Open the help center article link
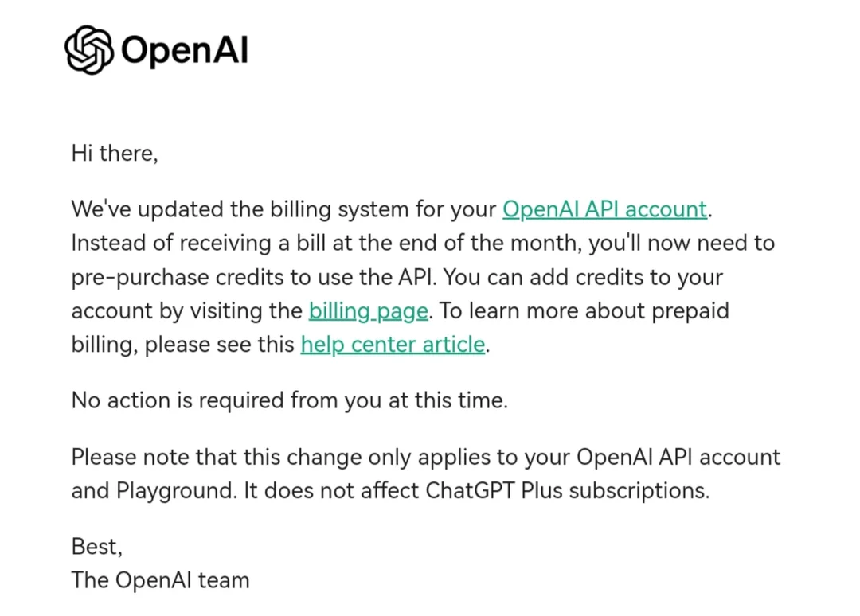 (x=393, y=345)
